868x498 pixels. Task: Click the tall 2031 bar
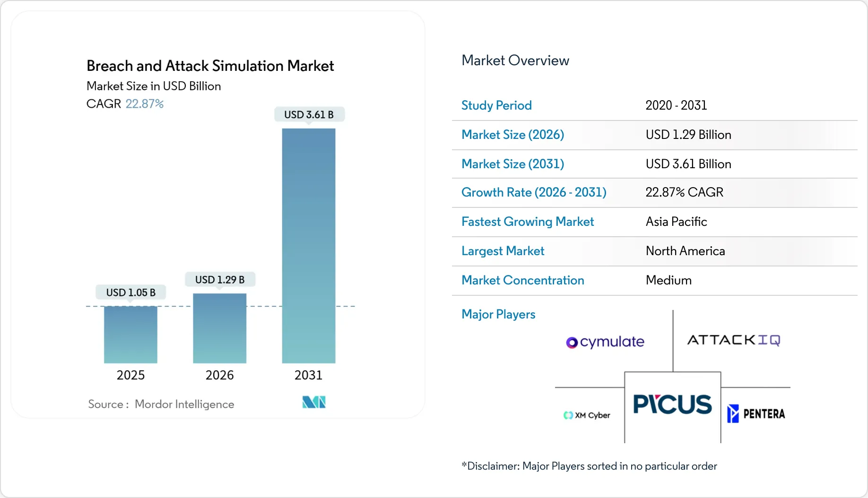308,246
